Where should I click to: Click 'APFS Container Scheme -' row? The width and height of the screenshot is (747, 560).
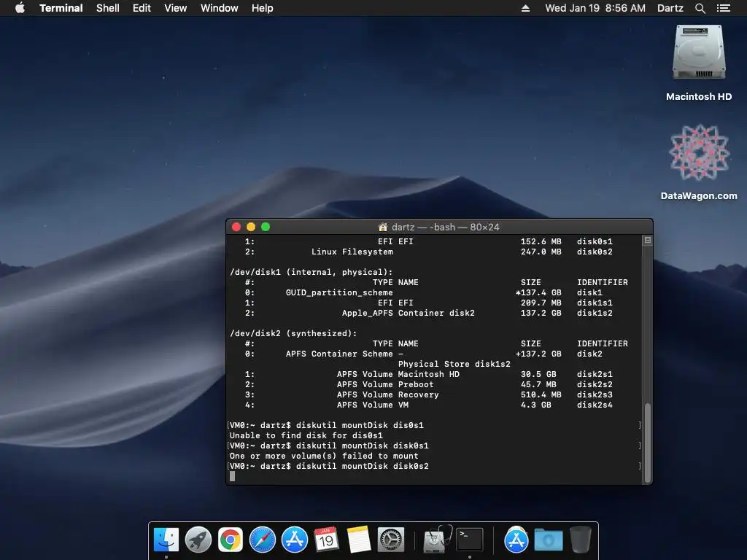point(344,354)
